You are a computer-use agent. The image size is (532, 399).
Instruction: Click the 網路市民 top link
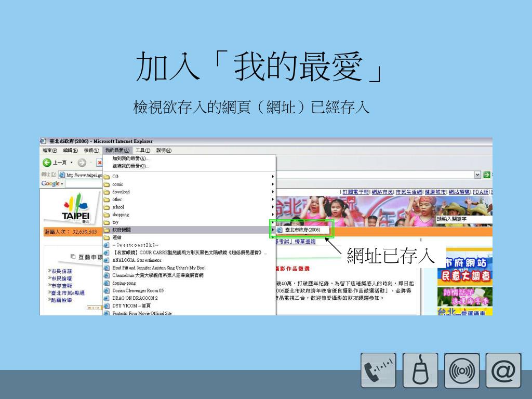382,192
